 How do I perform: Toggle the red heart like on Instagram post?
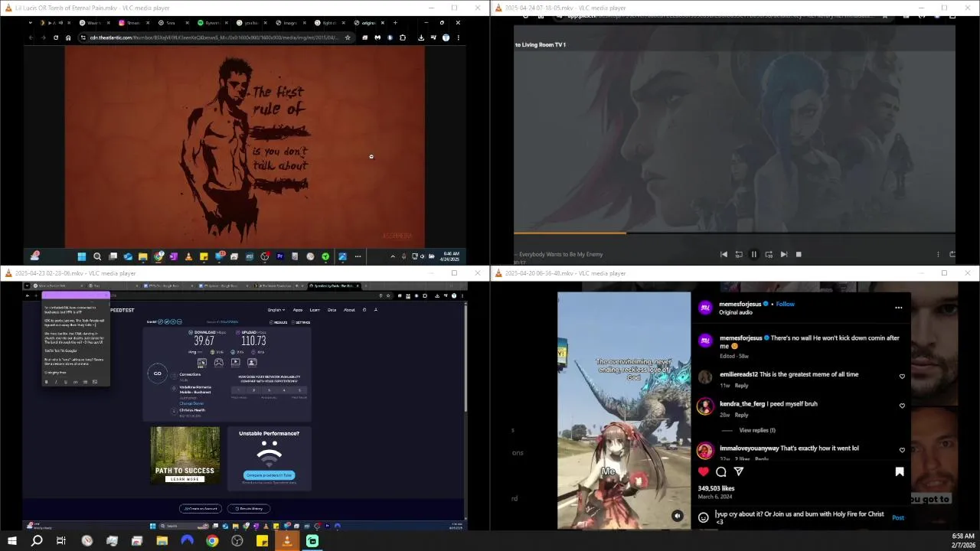coord(704,472)
